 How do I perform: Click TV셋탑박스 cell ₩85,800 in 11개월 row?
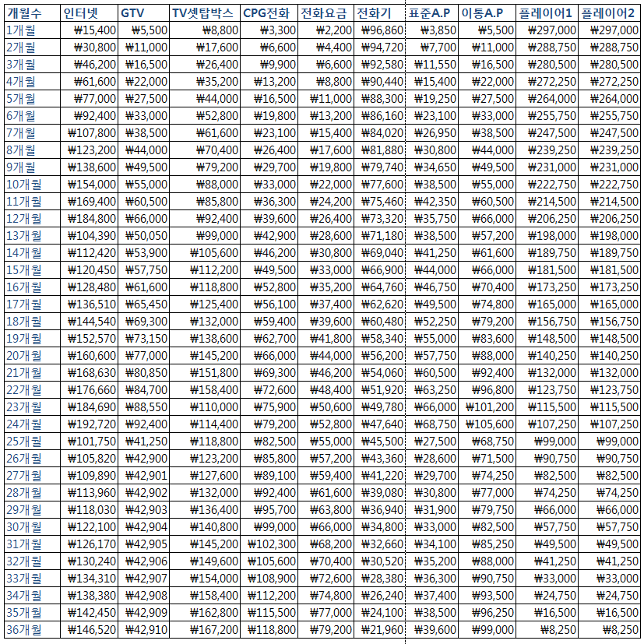point(205,202)
